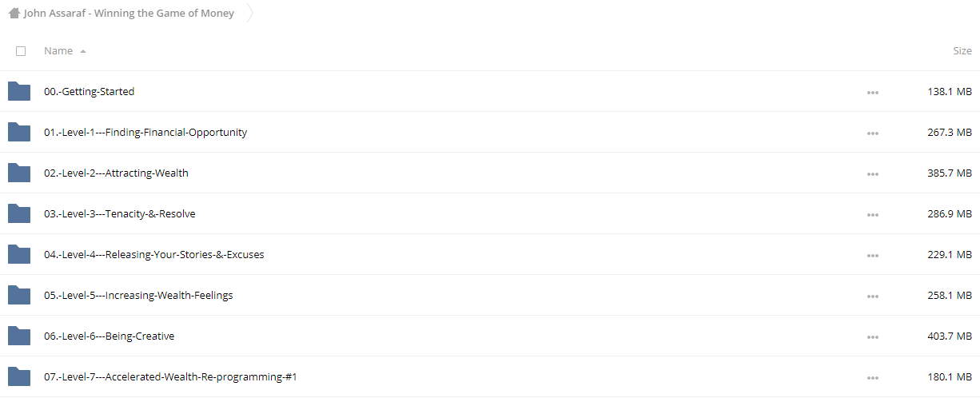Open the more options dots for 03.-Level-3---Tenacity-&-Resolve

872,214
